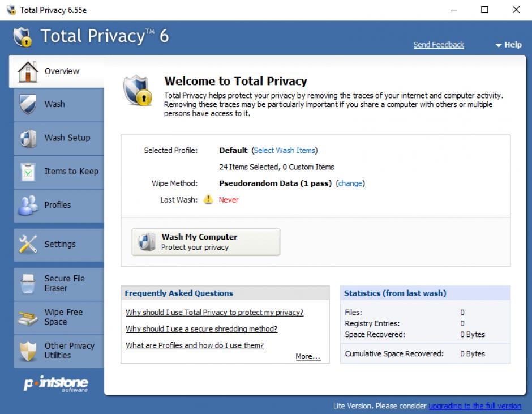The image size is (532, 414).
Task: Click upgrading to the full version link
Action: tap(475, 406)
